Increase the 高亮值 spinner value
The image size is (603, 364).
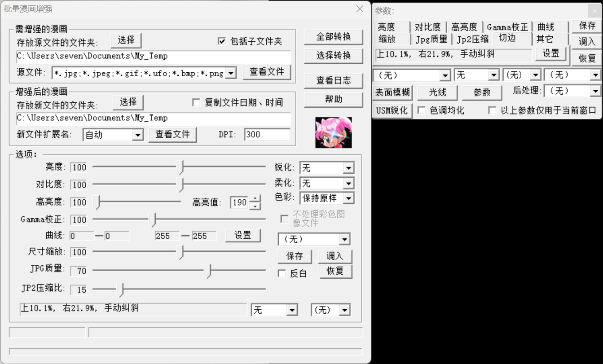coord(255,198)
